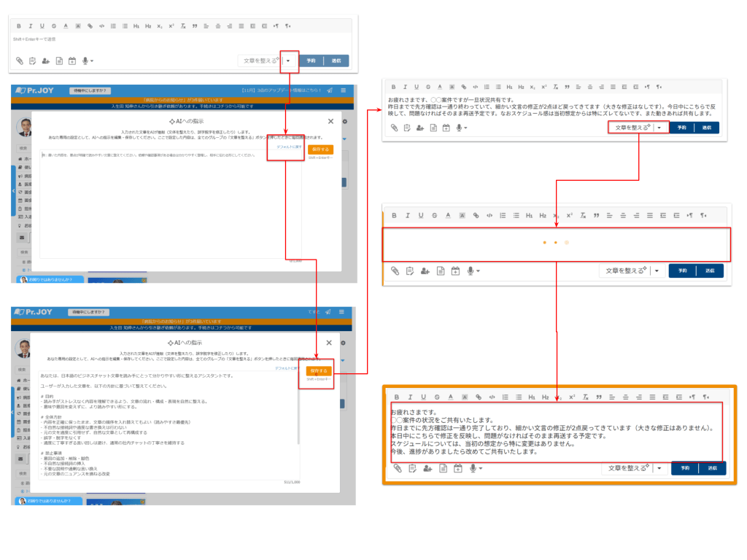This screenshot has width=747, height=560.
Task: Expand the 文章を整える arrow in the loading editor
Action: pos(656,271)
